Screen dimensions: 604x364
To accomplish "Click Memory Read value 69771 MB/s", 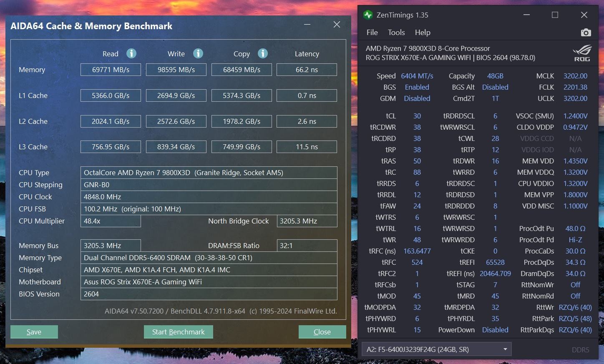I will [111, 70].
